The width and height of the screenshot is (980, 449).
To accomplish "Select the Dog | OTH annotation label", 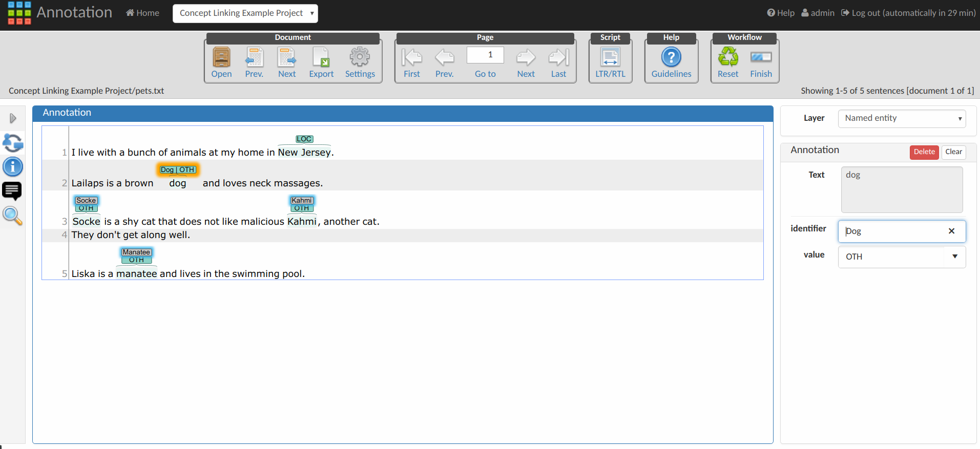I will click(178, 169).
